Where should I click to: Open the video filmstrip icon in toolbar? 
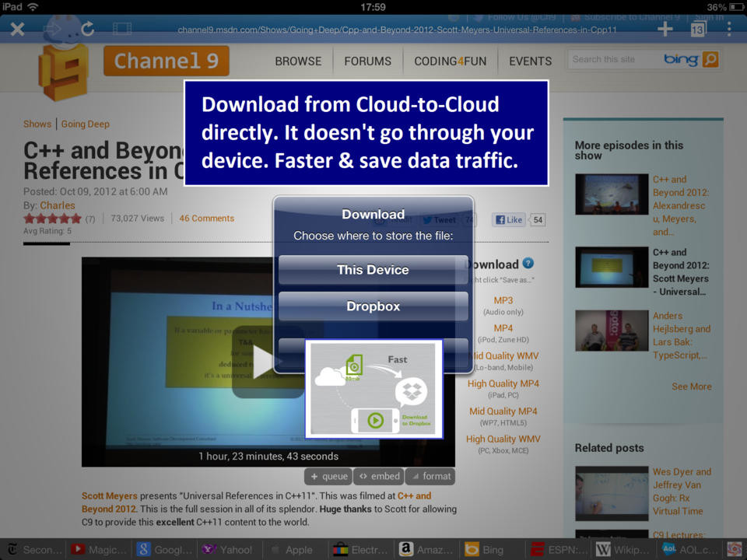(122, 29)
